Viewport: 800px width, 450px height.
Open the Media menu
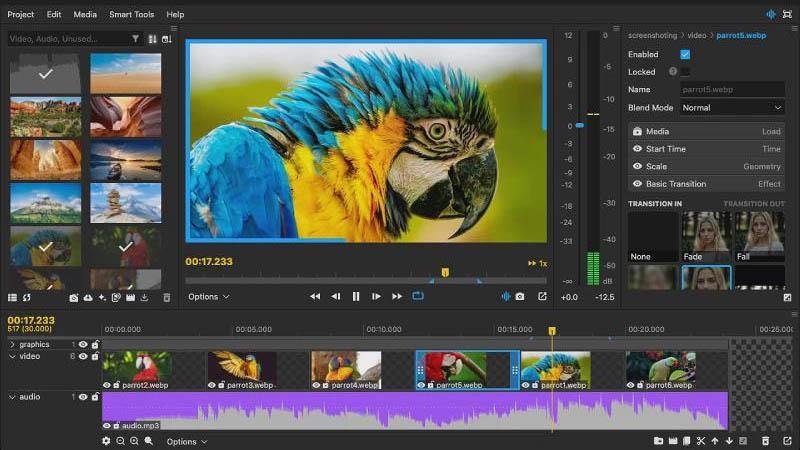pyautogui.click(x=85, y=14)
